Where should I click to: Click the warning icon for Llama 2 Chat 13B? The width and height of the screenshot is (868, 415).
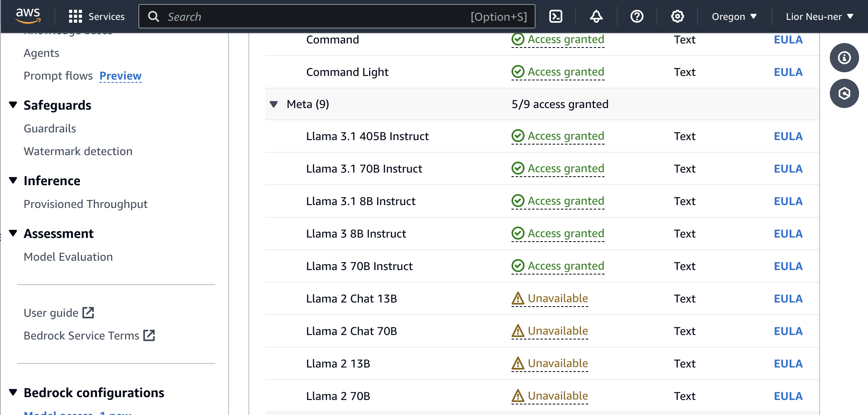click(x=518, y=298)
